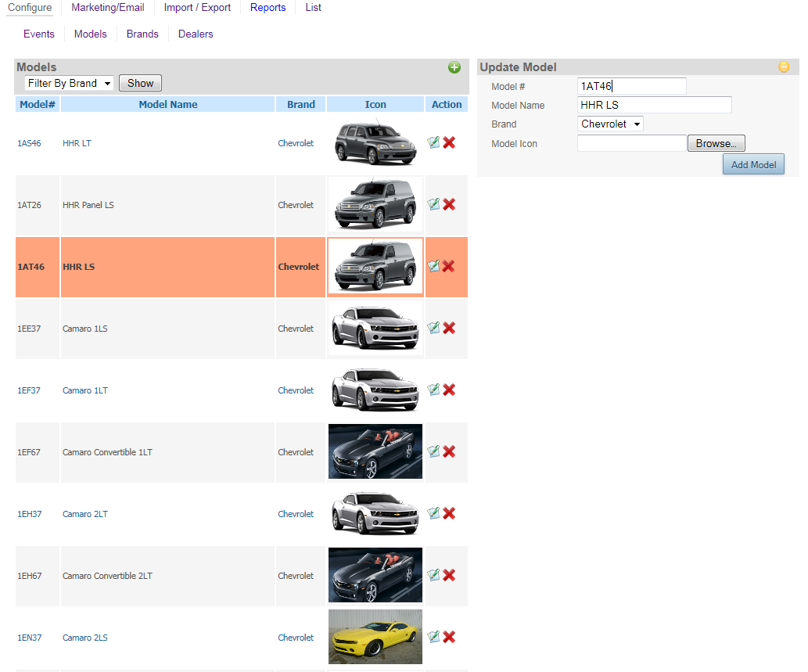Screen dimensions: 808x672
Task: Delete the HHR Panel LS model
Action: (x=449, y=204)
